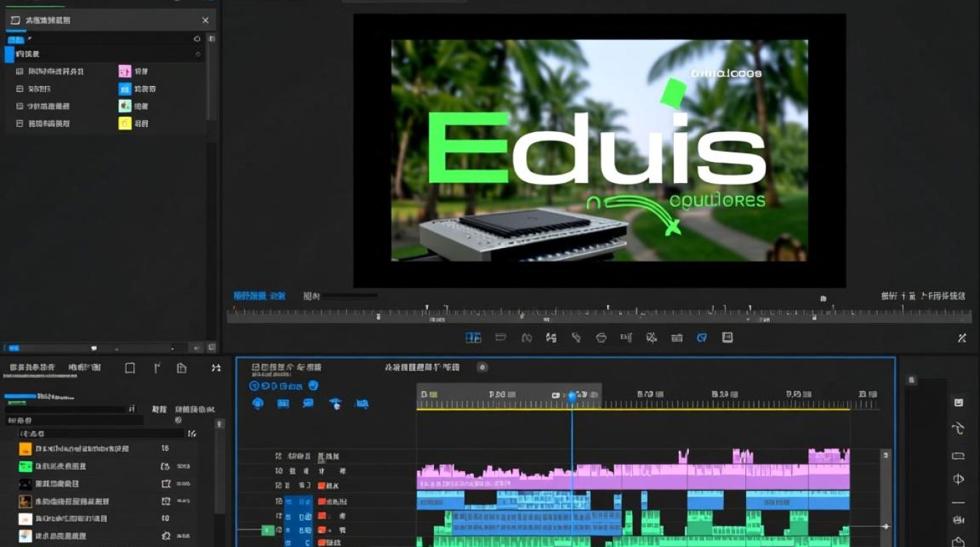Expand the blue-marked category row in the top-left panel

point(9,55)
